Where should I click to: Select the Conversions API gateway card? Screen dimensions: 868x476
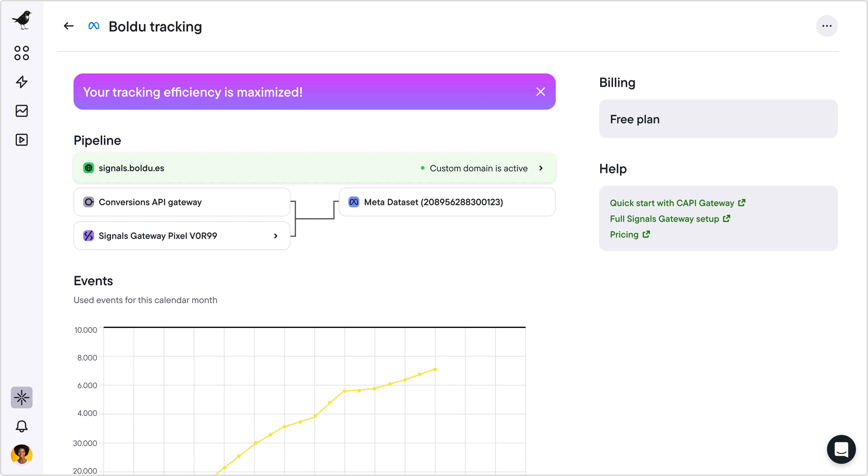click(x=182, y=202)
